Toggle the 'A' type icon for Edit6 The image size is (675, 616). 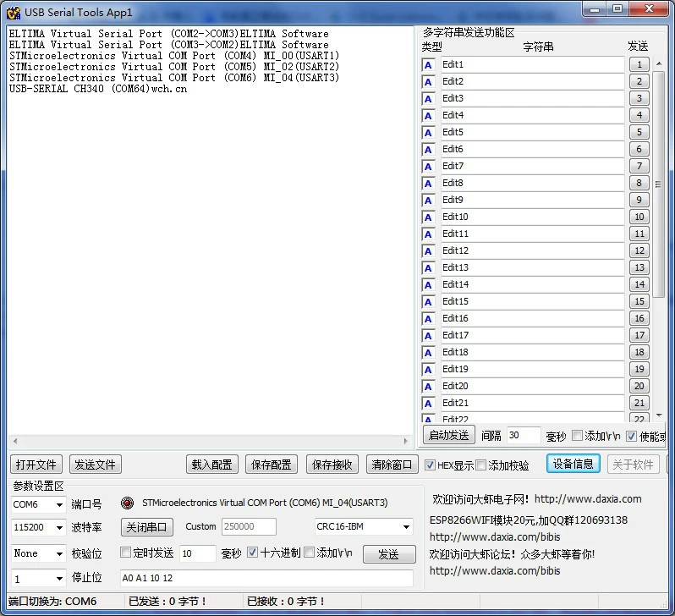tap(428, 150)
